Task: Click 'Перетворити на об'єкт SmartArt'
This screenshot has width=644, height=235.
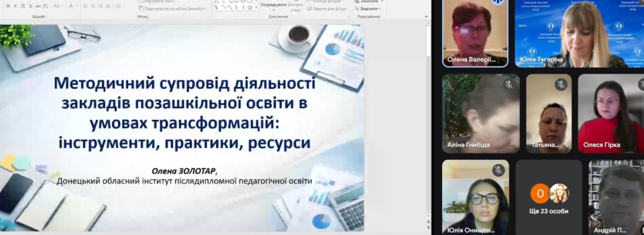Action: (172, 9)
